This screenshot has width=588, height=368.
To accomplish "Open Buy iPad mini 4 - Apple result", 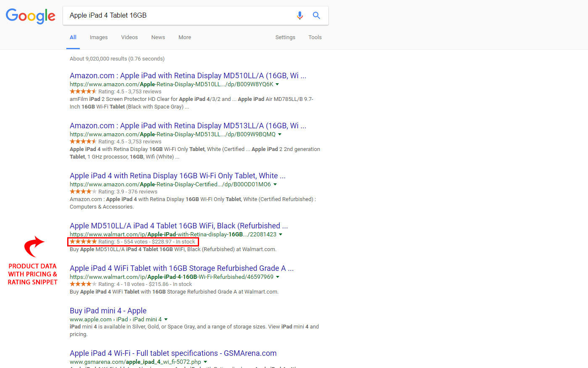I will pos(108,311).
